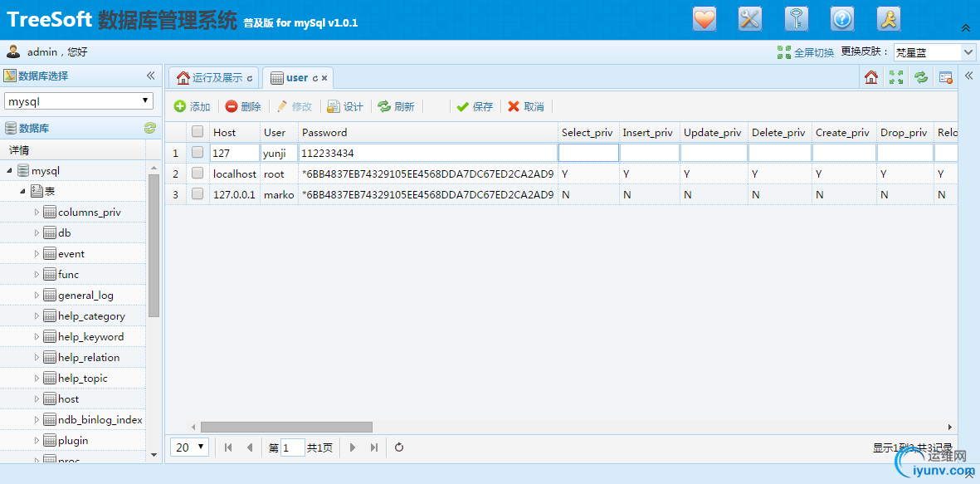Click the 添加 add button
The height and width of the screenshot is (484, 980).
[x=192, y=106]
